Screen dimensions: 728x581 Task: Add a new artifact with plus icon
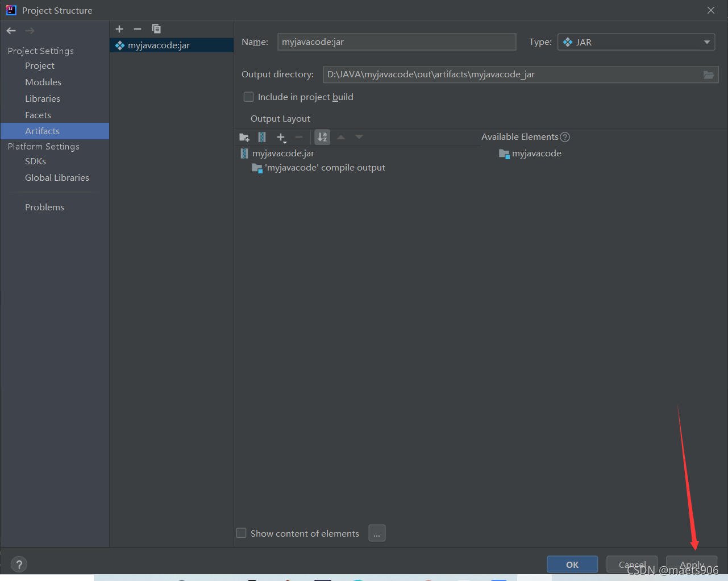(x=119, y=29)
